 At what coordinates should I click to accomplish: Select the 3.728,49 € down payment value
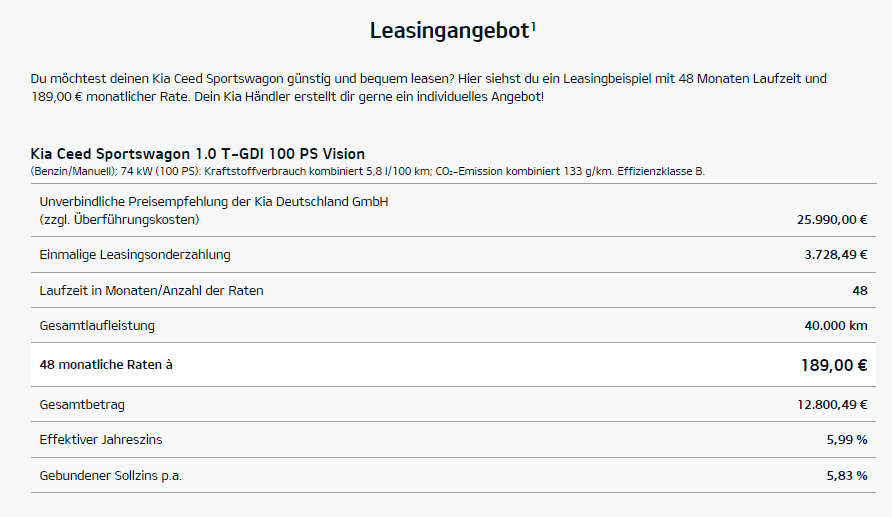(x=835, y=255)
